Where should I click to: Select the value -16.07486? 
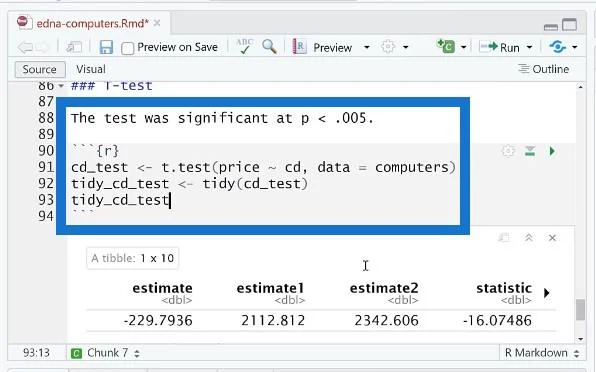(x=497, y=321)
